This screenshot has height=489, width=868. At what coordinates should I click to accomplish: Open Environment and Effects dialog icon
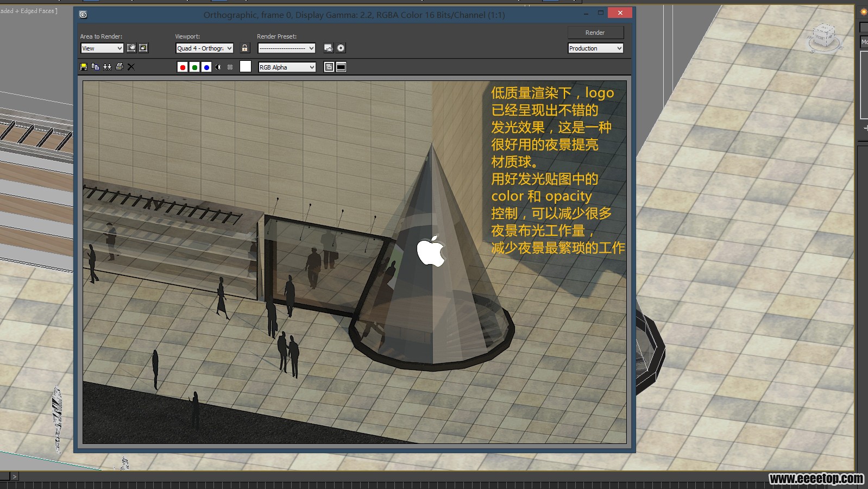coord(341,48)
